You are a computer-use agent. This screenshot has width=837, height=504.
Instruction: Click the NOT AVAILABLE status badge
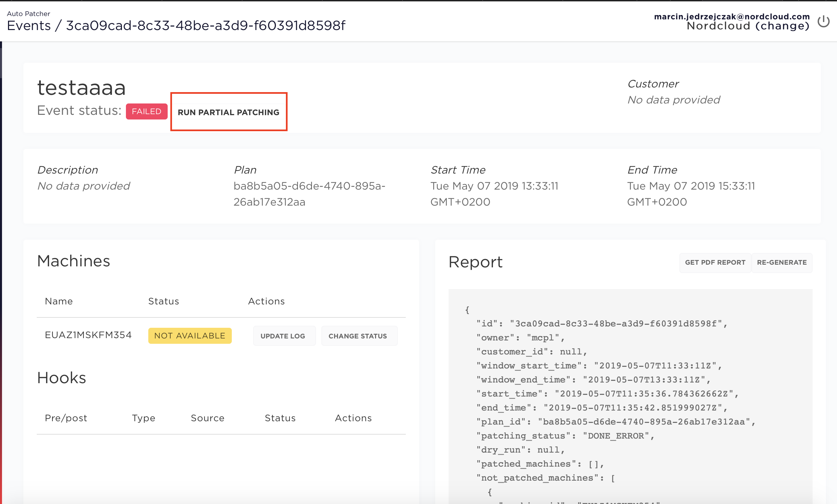(x=190, y=336)
